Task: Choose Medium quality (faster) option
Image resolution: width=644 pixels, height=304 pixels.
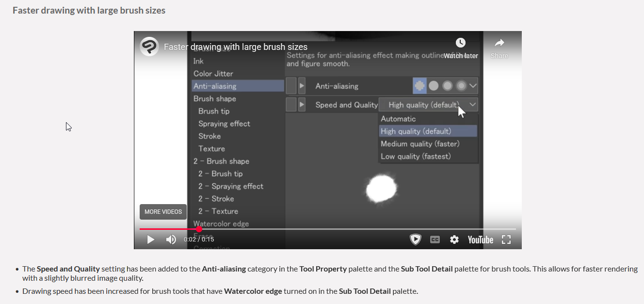Action: [428, 144]
